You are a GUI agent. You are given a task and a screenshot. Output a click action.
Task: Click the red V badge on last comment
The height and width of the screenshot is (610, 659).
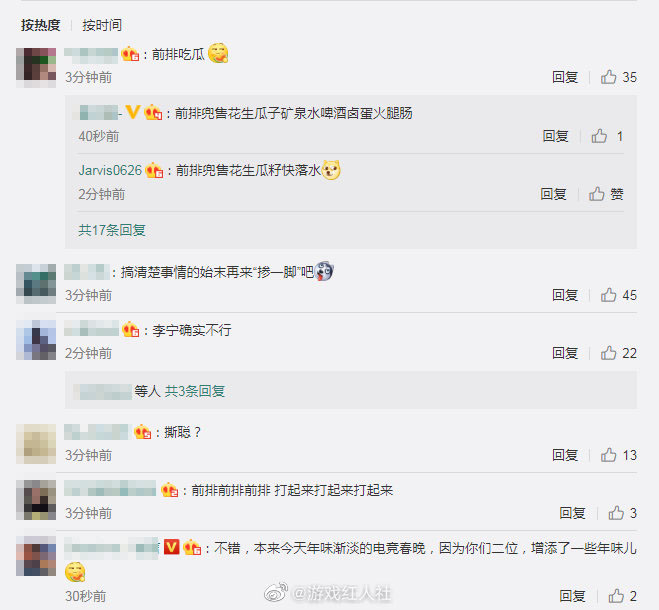tap(171, 547)
